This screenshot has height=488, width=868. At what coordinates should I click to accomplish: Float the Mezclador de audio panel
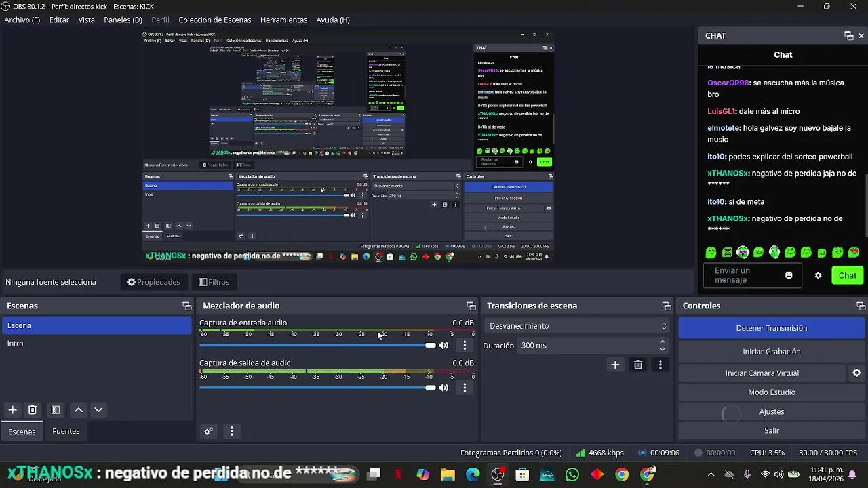click(x=471, y=306)
